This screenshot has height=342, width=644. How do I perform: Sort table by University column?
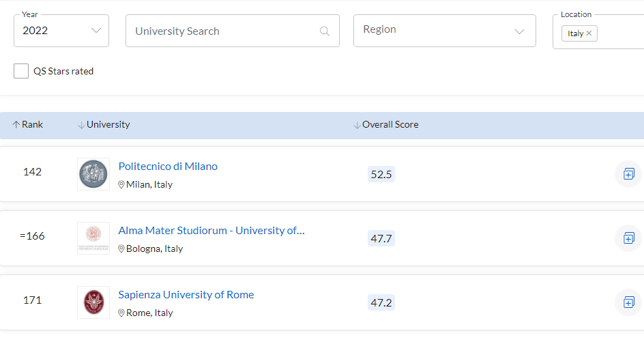coord(104,124)
